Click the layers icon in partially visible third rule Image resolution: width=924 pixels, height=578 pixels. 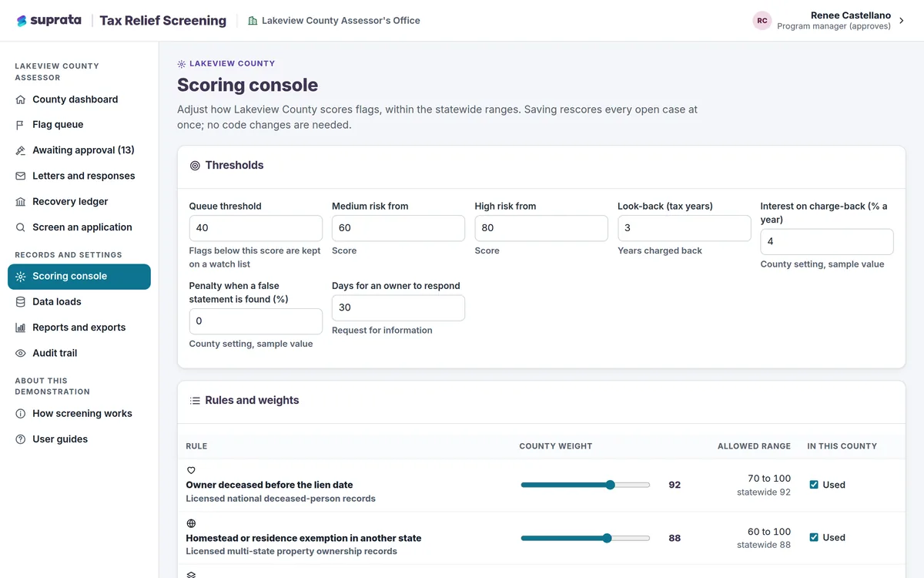click(x=191, y=574)
